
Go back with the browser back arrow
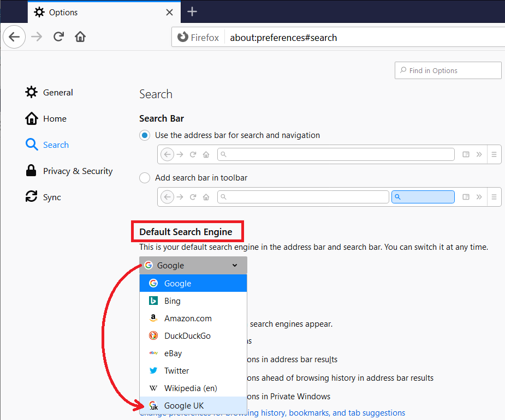pos(14,37)
